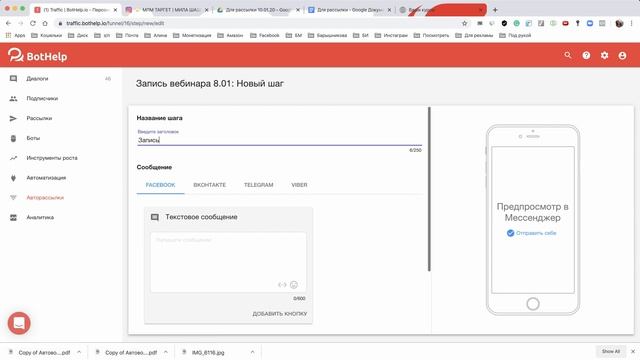
Task: Open the help question mark icon
Action: tap(586, 56)
